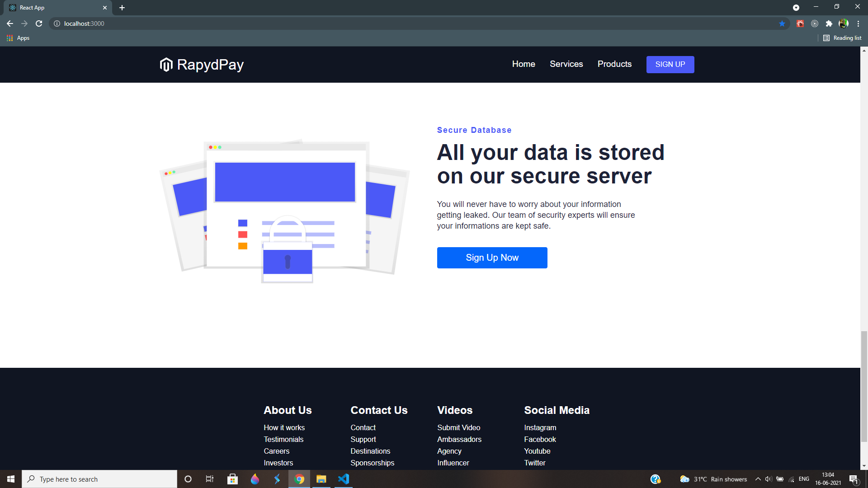Click Home in the navbar

click(524, 64)
